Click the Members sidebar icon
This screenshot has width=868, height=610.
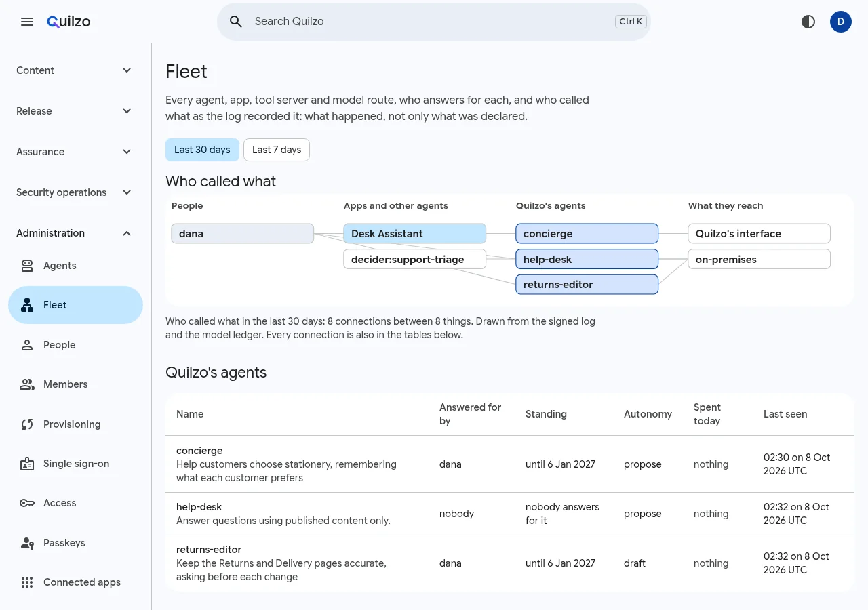[27, 384]
